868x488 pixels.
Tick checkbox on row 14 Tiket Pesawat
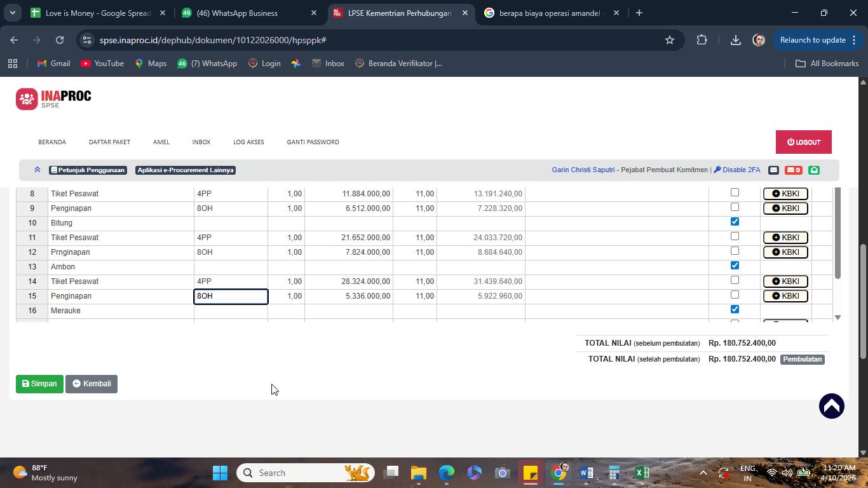pyautogui.click(x=735, y=280)
